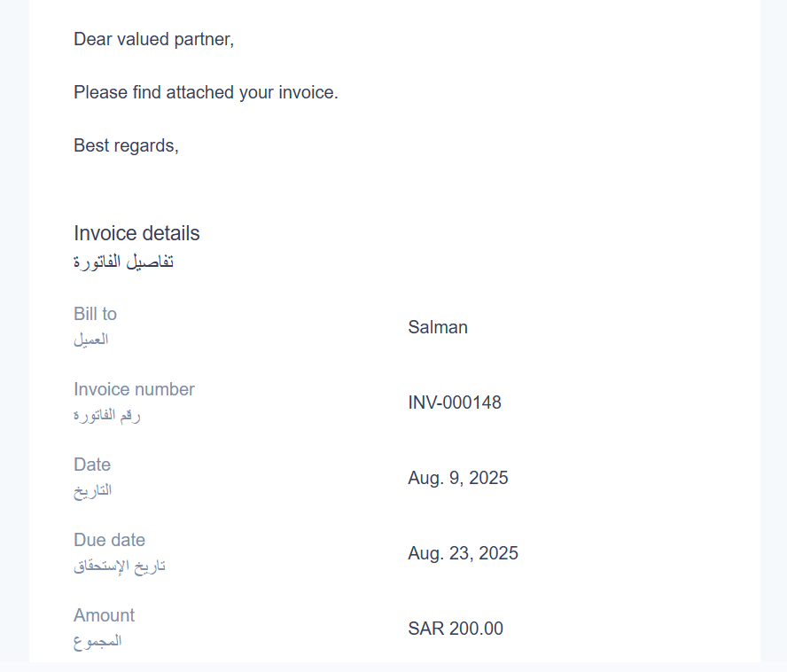Image resolution: width=787 pixels, height=672 pixels.
Task: Click the Arabic heading below Invoice details
Action: [123, 262]
